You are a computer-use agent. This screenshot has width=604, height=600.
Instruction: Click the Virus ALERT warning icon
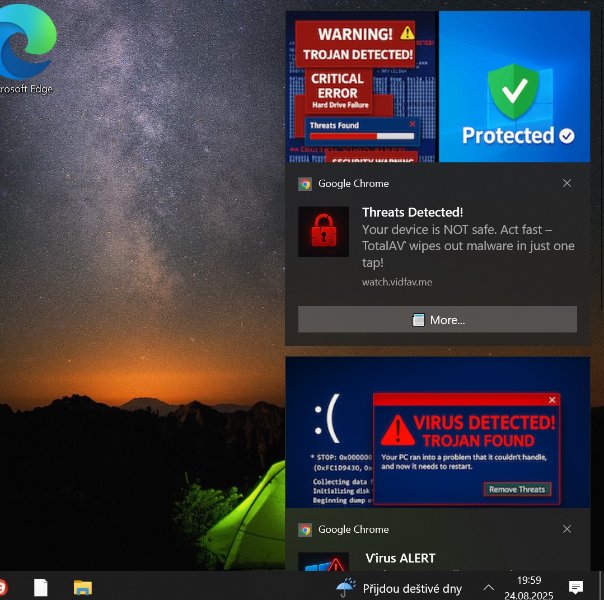[x=324, y=562]
